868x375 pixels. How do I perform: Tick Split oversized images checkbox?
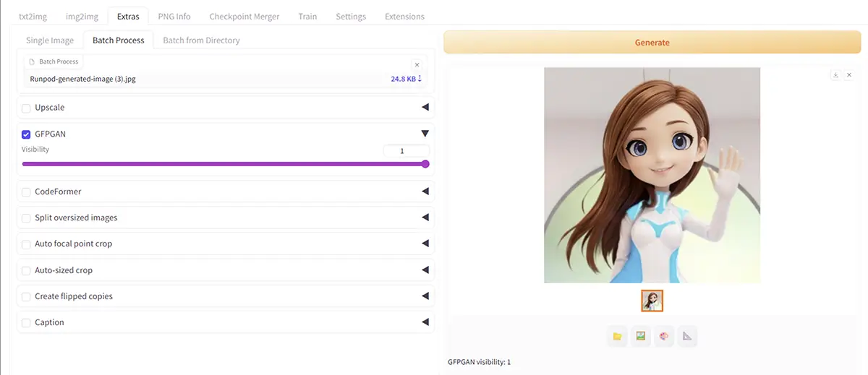point(26,218)
